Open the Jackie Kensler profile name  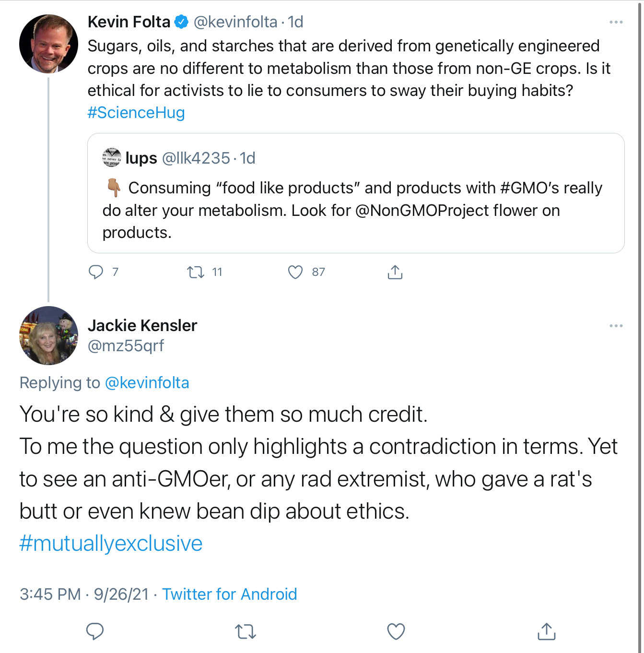142,325
